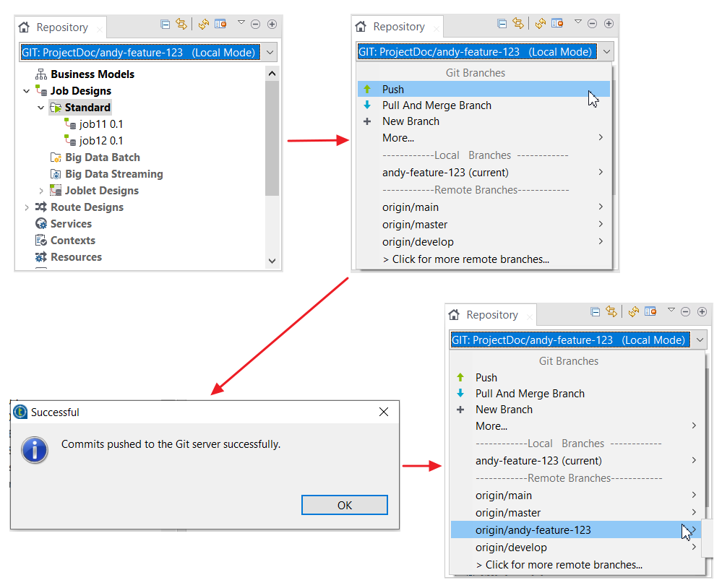
Task: Open origin/develop in menu with highlighted Push
Action: point(484,242)
